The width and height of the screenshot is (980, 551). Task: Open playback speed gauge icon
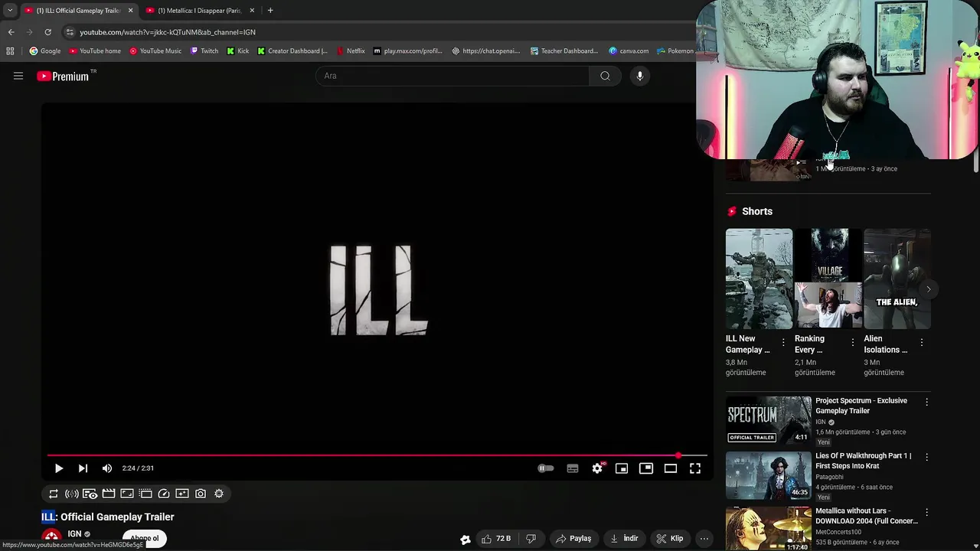point(164,494)
